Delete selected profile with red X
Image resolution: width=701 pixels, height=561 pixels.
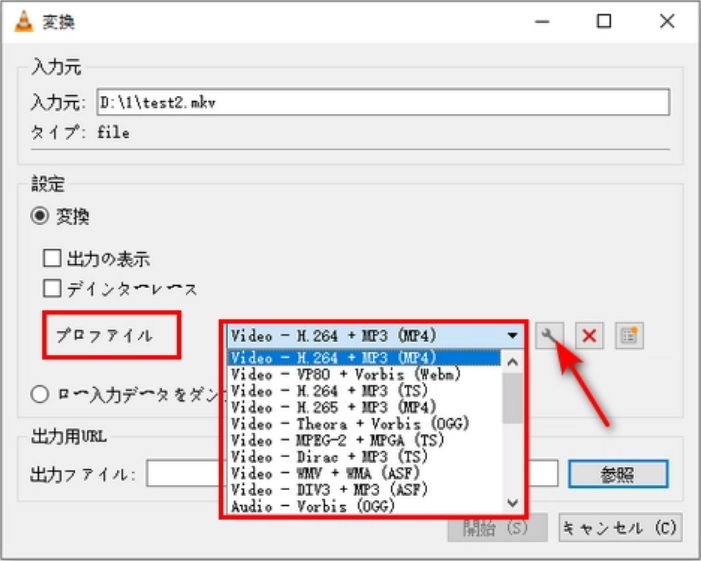coord(589,336)
